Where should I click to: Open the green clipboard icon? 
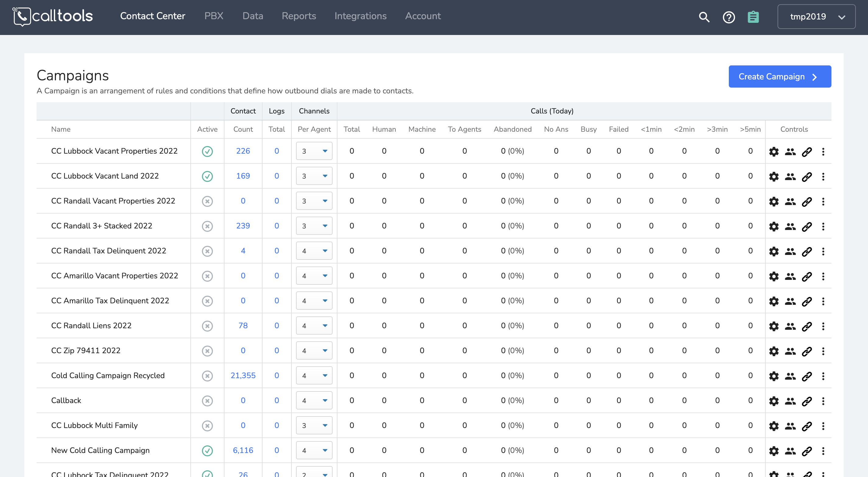[x=753, y=17]
